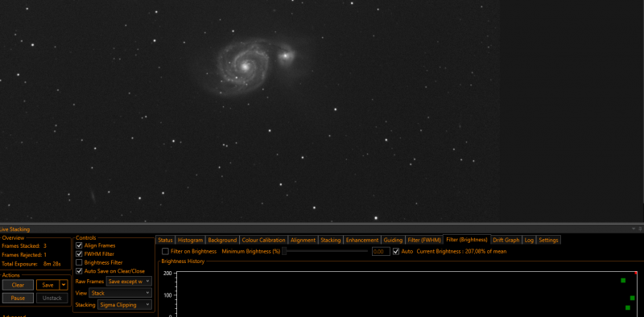Viewport: 644px width, 317px height.
Task: Select the M51 galaxy core in image
Action: [246, 66]
